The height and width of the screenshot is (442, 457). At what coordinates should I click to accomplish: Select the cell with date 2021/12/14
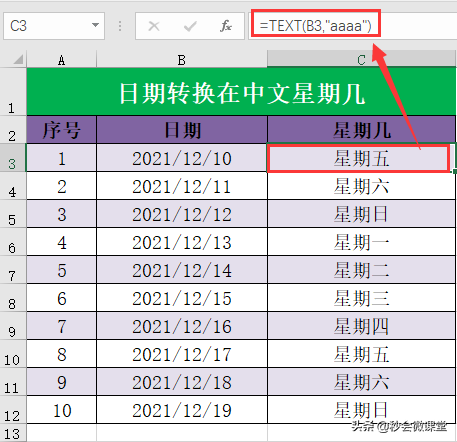click(182, 270)
